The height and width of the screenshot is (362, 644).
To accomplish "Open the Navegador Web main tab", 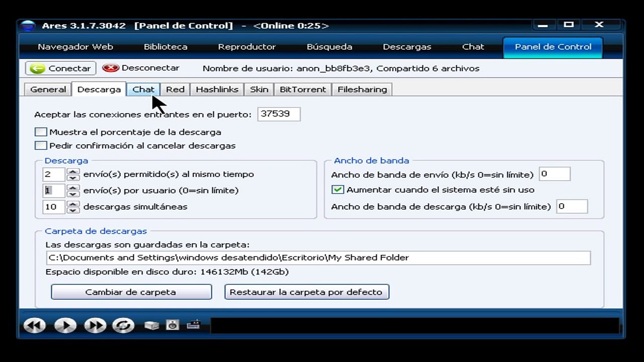I will click(75, 47).
